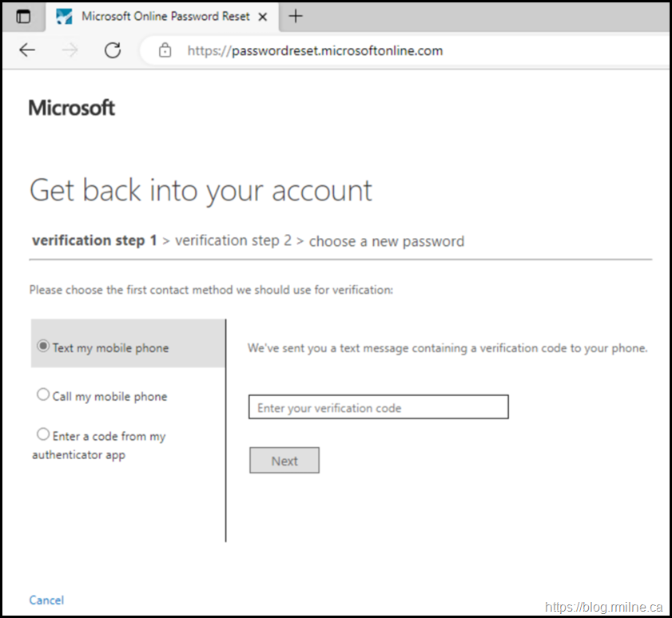
Task: Select the Text my mobile phone option
Action: (43, 347)
